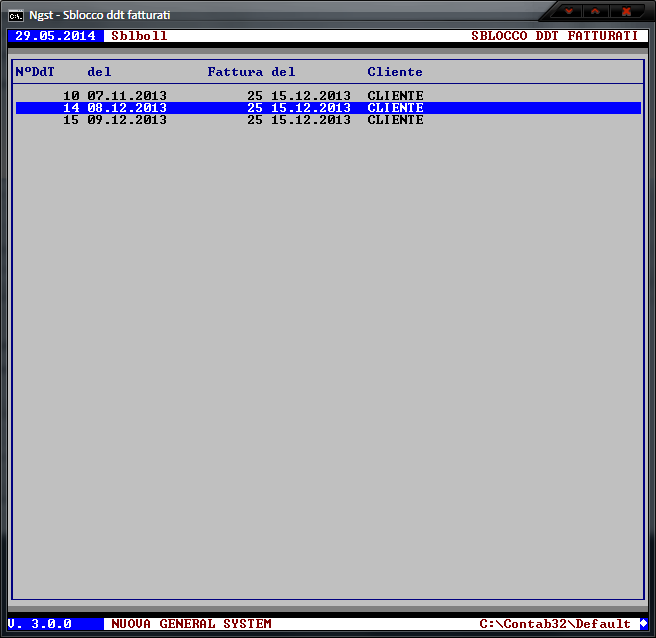Image resolution: width=656 pixels, height=638 pixels.
Task: Click the N°DdT column header
Action: click(x=35, y=72)
